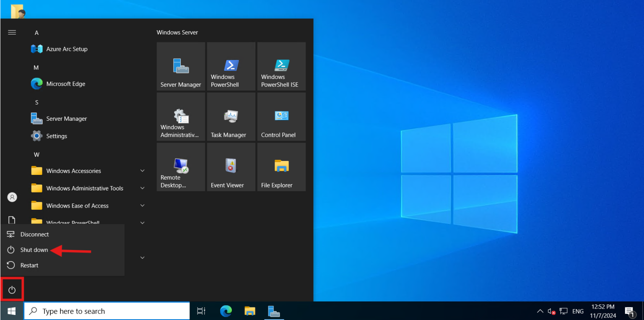Select Disconnect from the power menu
Viewport: 644px width, 320px height.
(x=34, y=234)
